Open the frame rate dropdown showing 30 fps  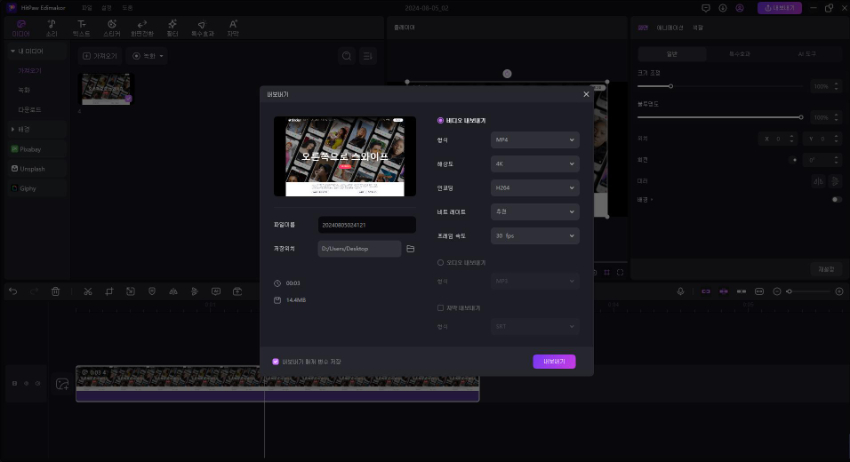pos(534,236)
